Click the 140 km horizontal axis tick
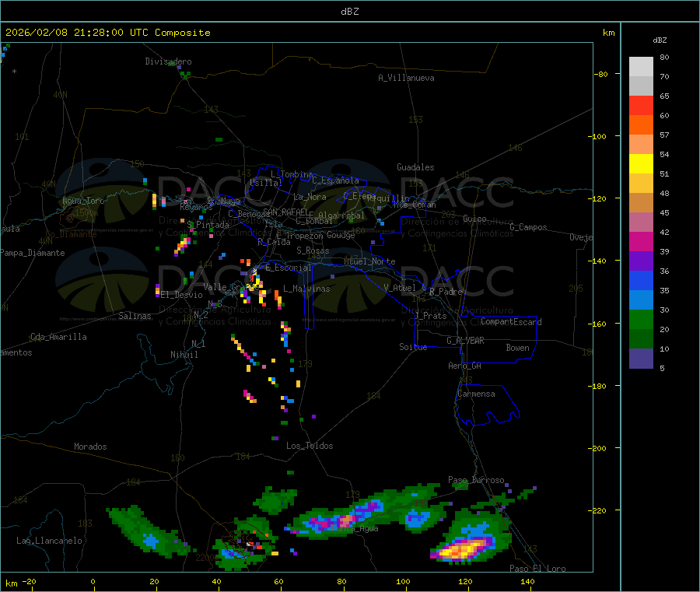The height and width of the screenshot is (592, 700). click(x=527, y=582)
